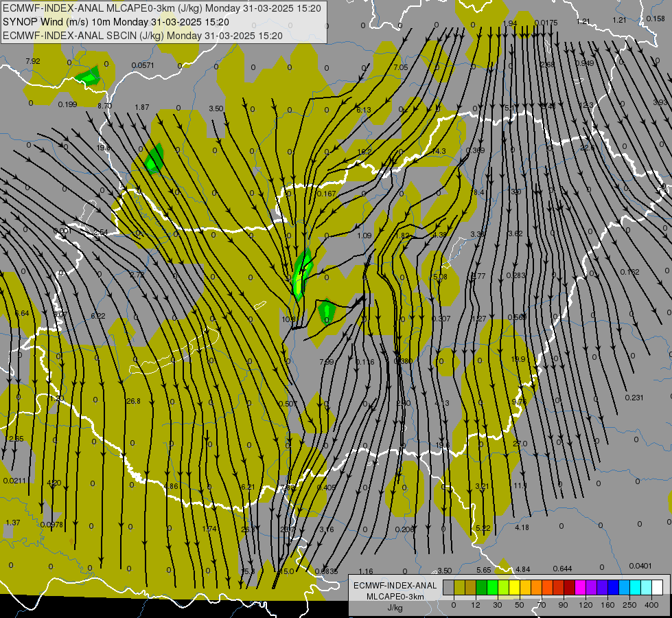Viewport: 672px width, 618px height.
Task: Click the yellow swatch in the legend
Action: pos(514,588)
